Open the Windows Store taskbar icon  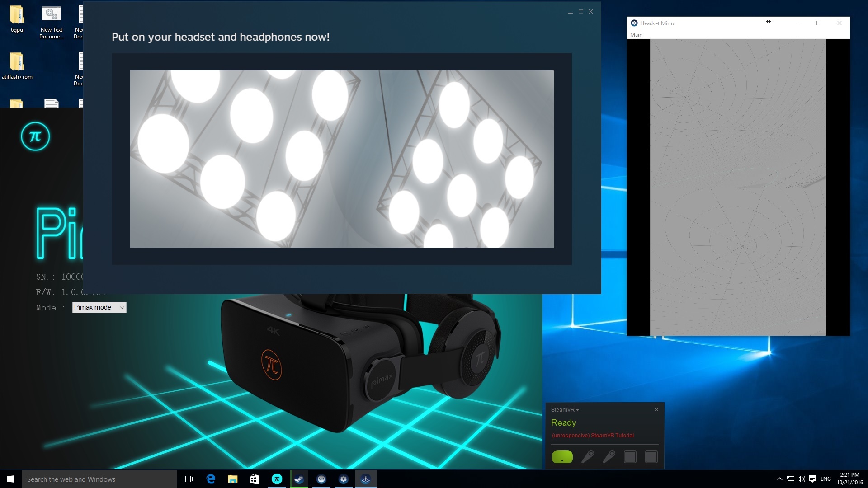pyautogui.click(x=255, y=479)
